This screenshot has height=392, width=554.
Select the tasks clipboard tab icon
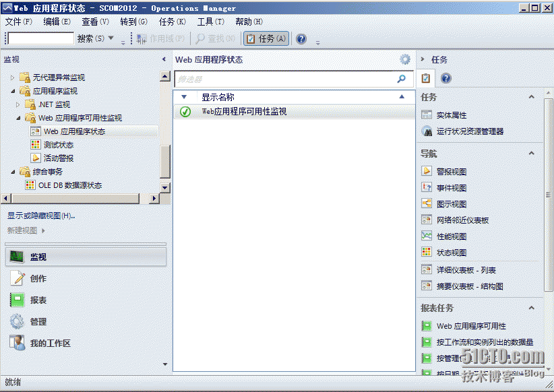(x=426, y=78)
